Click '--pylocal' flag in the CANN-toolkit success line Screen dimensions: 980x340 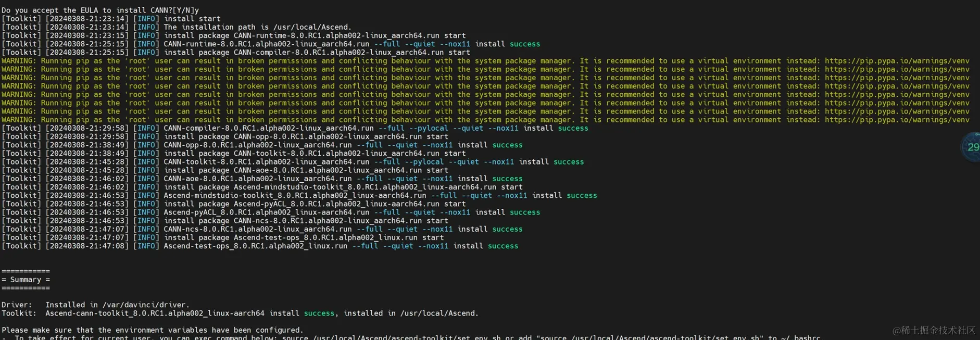424,161
